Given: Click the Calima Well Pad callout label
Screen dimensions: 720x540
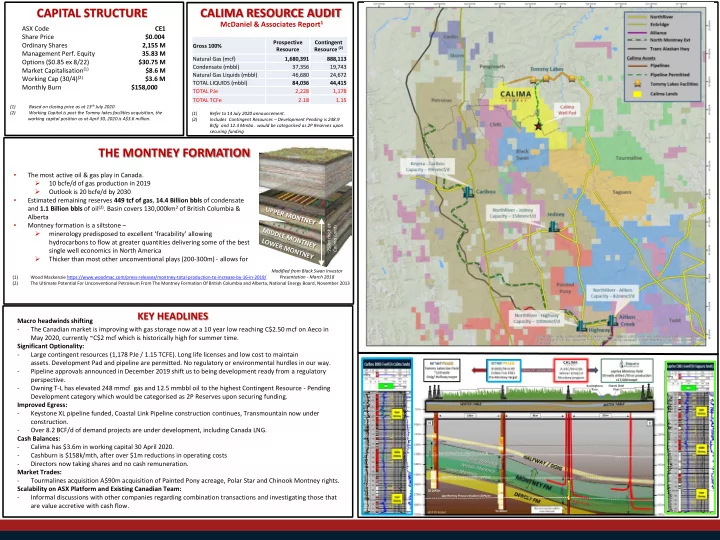Looking at the screenshot, I should 567,109.
